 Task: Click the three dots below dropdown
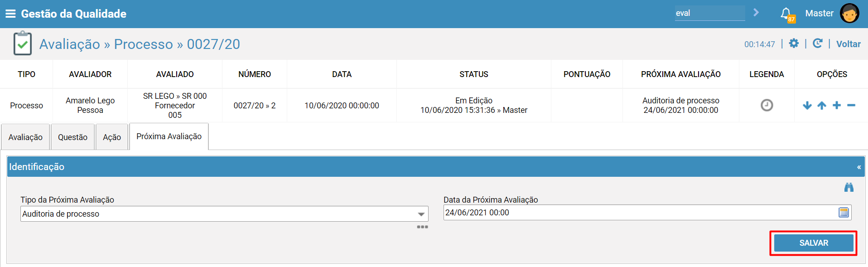[422, 227]
